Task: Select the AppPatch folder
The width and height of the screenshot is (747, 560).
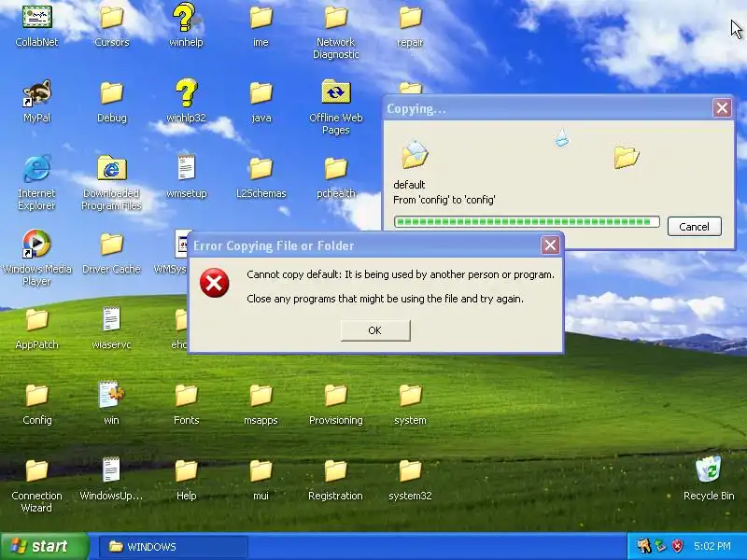Action: 36,319
